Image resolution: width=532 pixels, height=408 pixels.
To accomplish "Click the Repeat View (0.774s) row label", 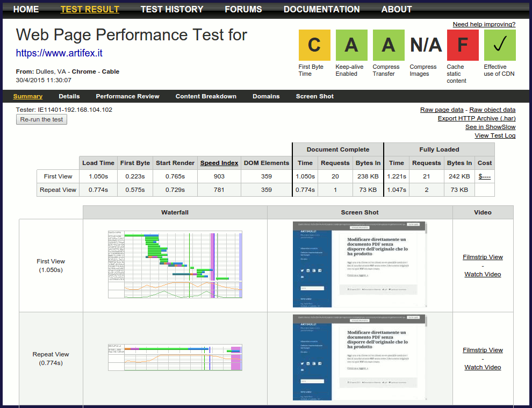I will (51, 359).
